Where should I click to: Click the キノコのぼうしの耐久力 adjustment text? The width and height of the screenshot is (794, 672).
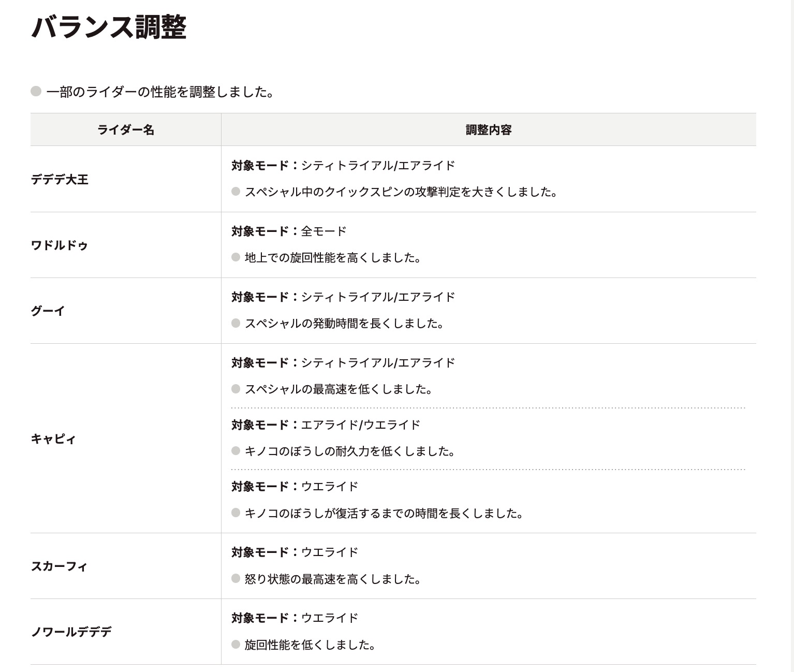point(349,451)
